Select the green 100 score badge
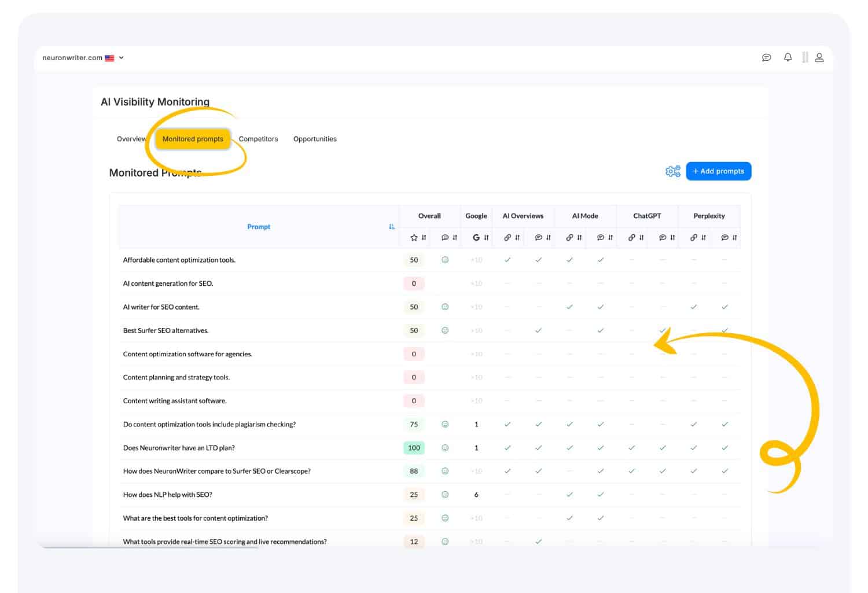Viewport: 868px width, 593px height. click(413, 447)
